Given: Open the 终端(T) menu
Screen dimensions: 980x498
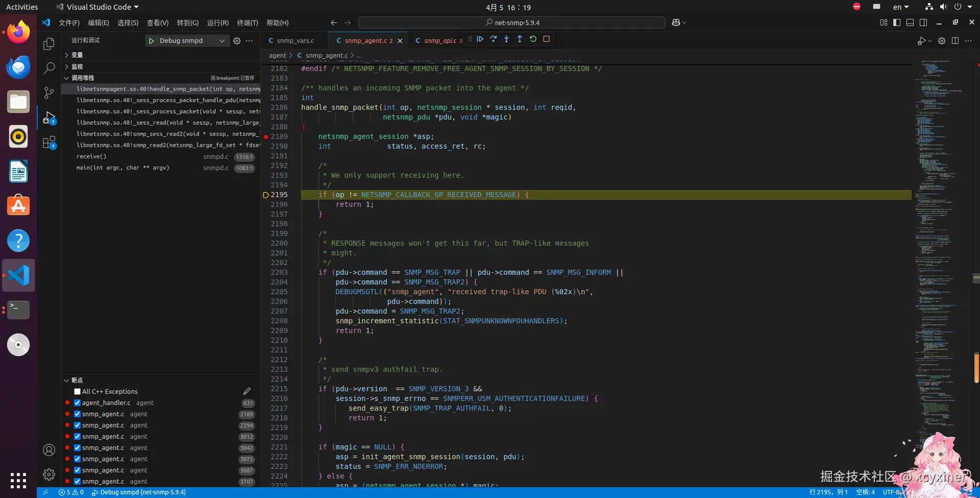Looking at the screenshot, I should (248, 22).
